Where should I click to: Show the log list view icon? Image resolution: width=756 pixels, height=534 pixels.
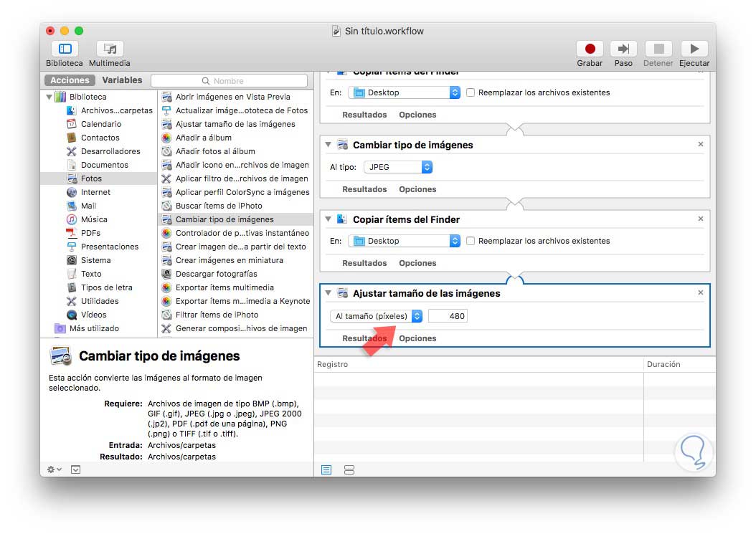(x=326, y=470)
